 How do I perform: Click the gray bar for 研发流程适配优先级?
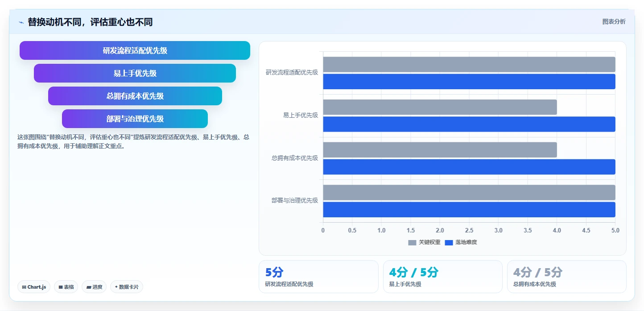coord(469,64)
